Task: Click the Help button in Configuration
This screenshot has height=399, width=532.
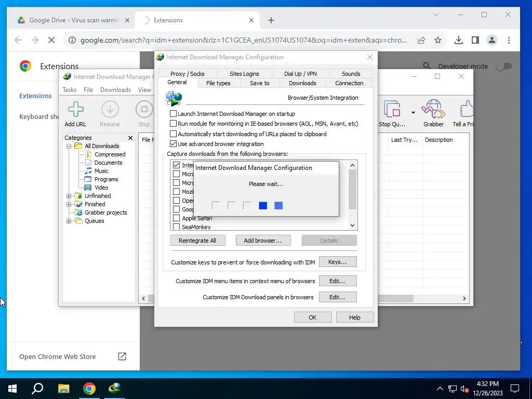Action: [354, 317]
